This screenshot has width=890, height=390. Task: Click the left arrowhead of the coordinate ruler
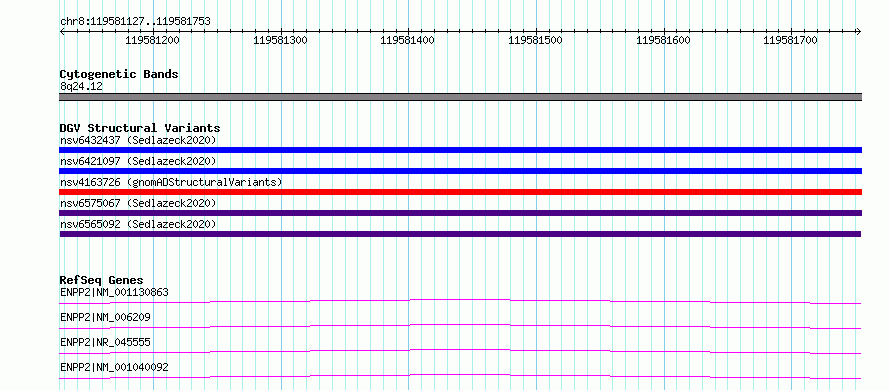[62, 31]
